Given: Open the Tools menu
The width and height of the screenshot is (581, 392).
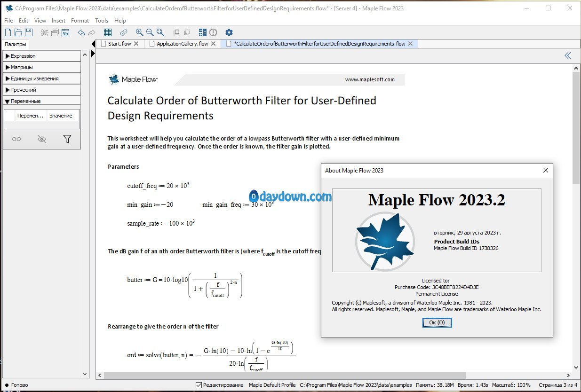Looking at the screenshot, I should 102,21.
